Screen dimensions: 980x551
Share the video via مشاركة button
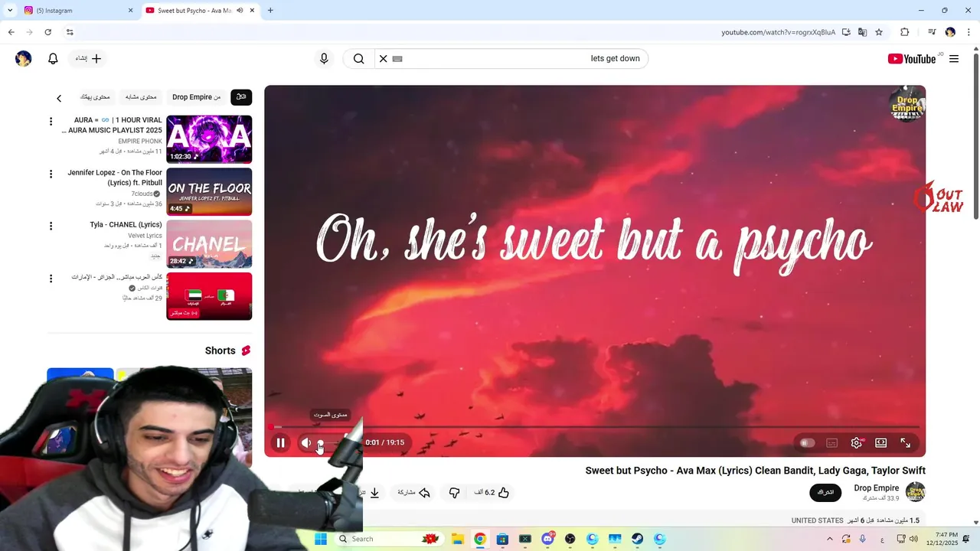point(414,493)
